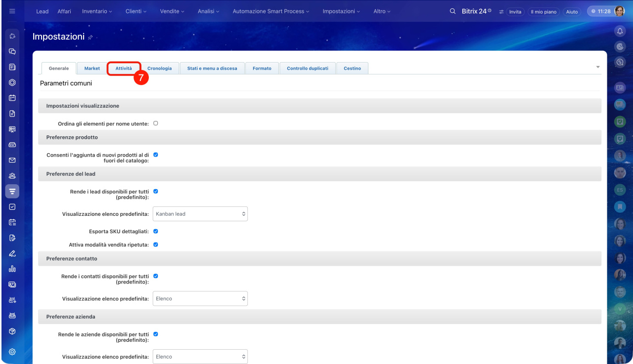The height and width of the screenshot is (364, 633).
Task: Expand the Inventario menu dropdown
Action: coord(97,11)
